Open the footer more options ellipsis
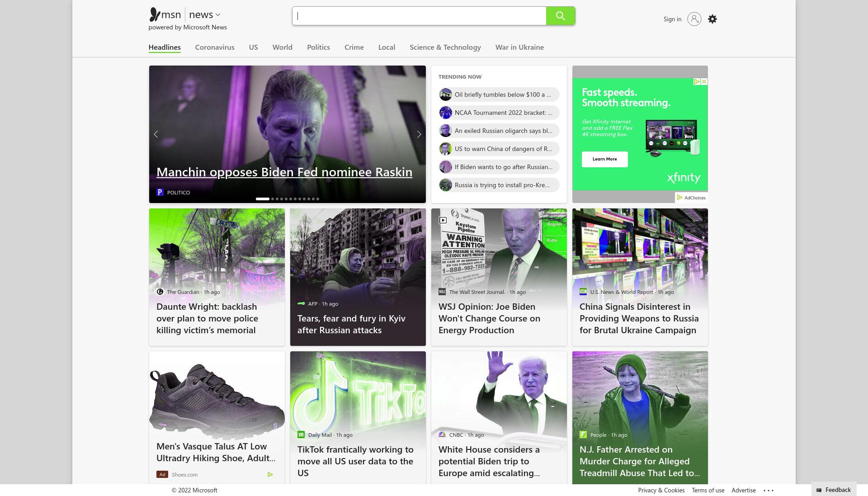868x496 pixels. click(x=769, y=490)
